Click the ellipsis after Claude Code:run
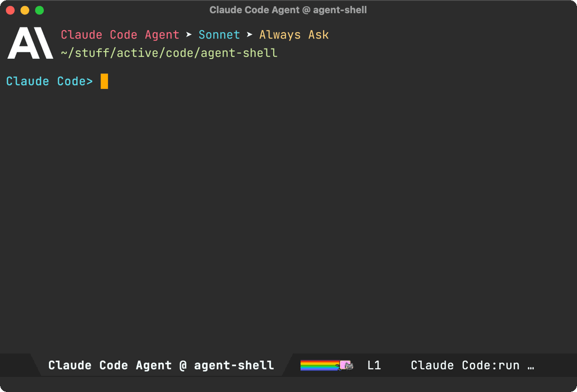The image size is (577, 392). pyautogui.click(x=531, y=365)
